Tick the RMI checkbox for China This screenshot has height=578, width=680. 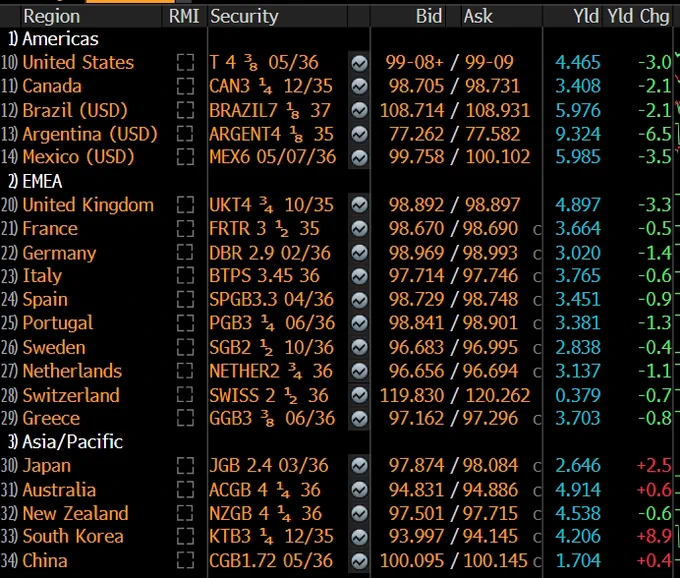(x=185, y=561)
